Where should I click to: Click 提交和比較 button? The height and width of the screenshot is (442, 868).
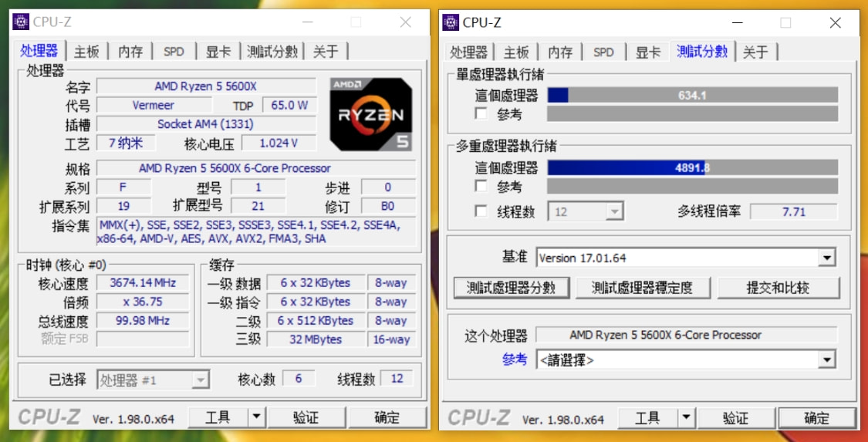coord(778,288)
